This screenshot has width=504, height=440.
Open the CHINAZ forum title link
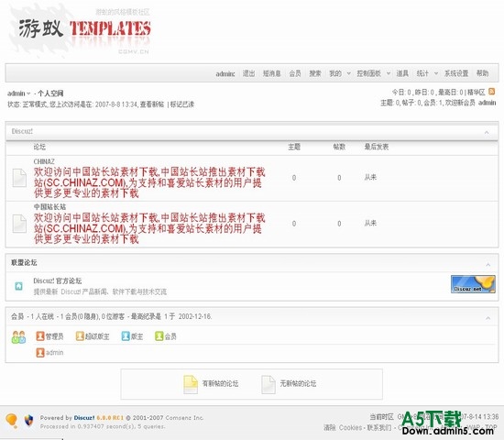tap(44, 161)
